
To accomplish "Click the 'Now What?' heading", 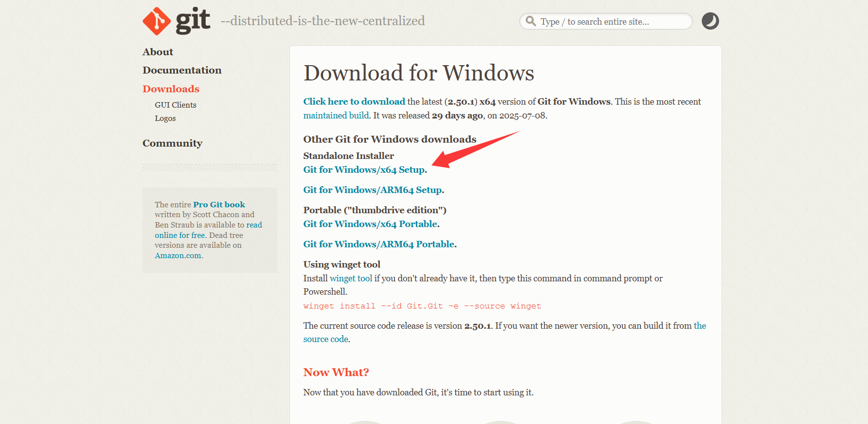I will coord(336,372).
